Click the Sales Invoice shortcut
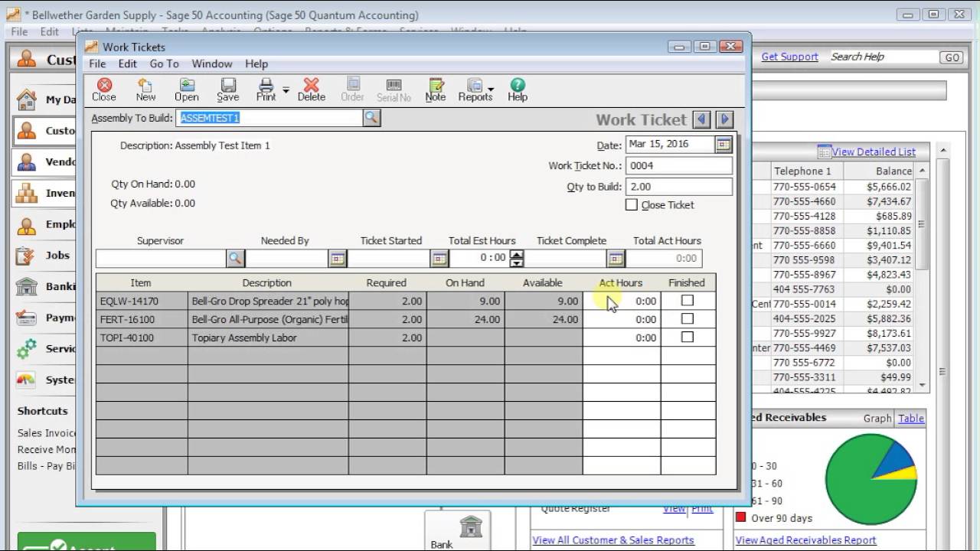The width and height of the screenshot is (980, 551). pyautogui.click(x=47, y=432)
